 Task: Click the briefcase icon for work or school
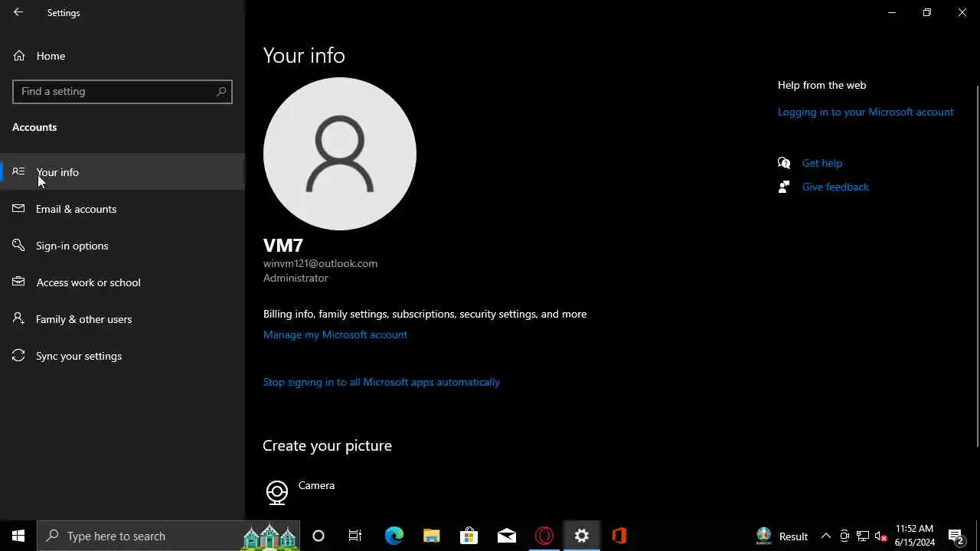click(x=19, y=282)
